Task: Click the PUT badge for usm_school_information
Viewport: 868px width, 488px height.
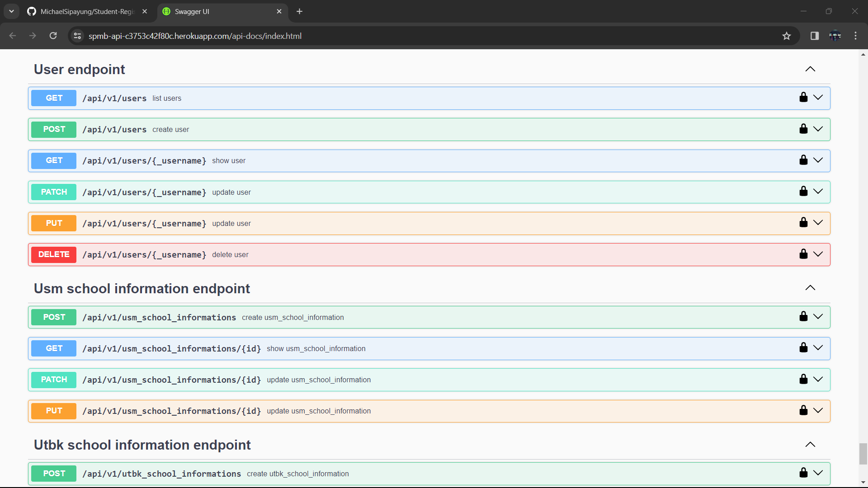Action: tap(54, 411)
